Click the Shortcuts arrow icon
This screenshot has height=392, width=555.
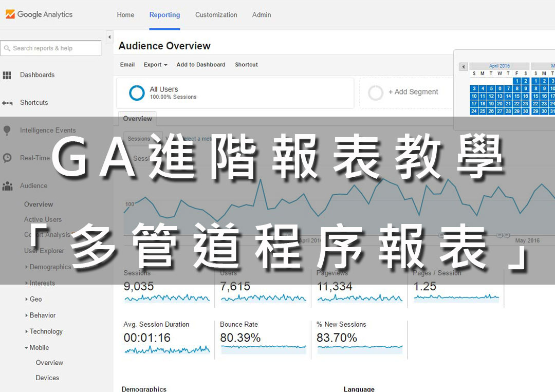tap(7, 103)
